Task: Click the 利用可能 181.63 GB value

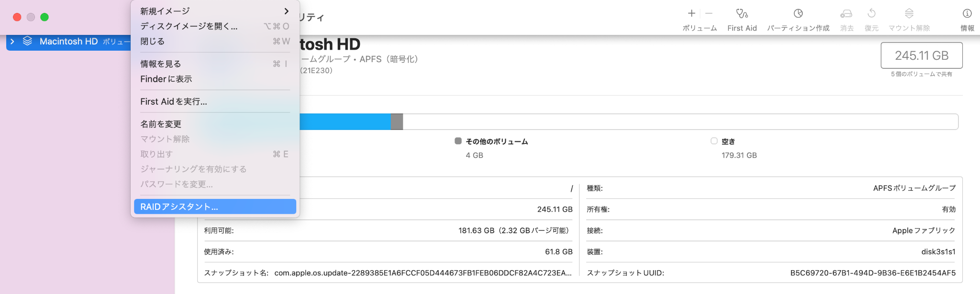Action: tap(515, 230)
